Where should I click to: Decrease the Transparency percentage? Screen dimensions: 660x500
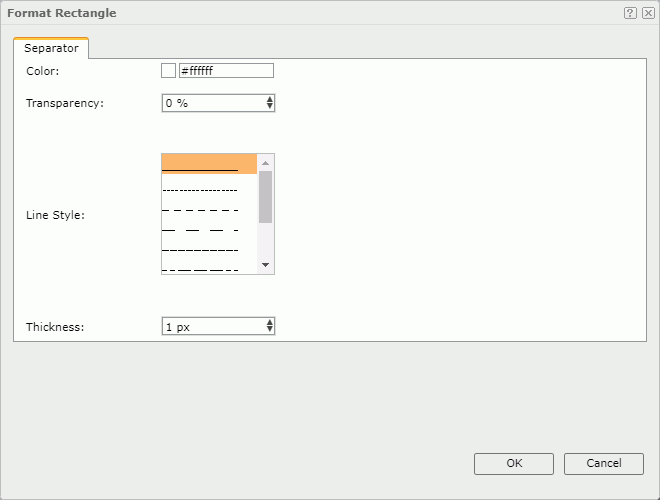point(270,107)
